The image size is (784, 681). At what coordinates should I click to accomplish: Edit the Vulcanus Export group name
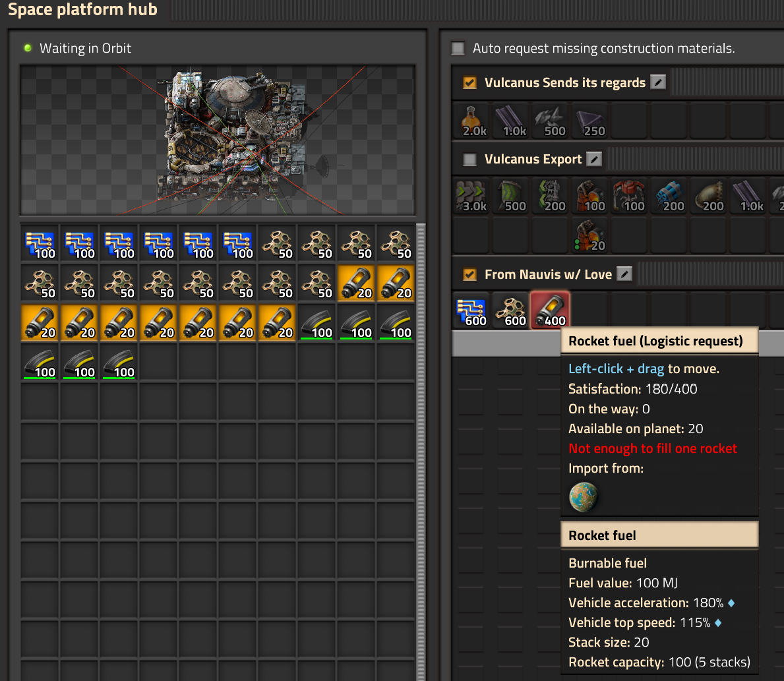[594, 159]
